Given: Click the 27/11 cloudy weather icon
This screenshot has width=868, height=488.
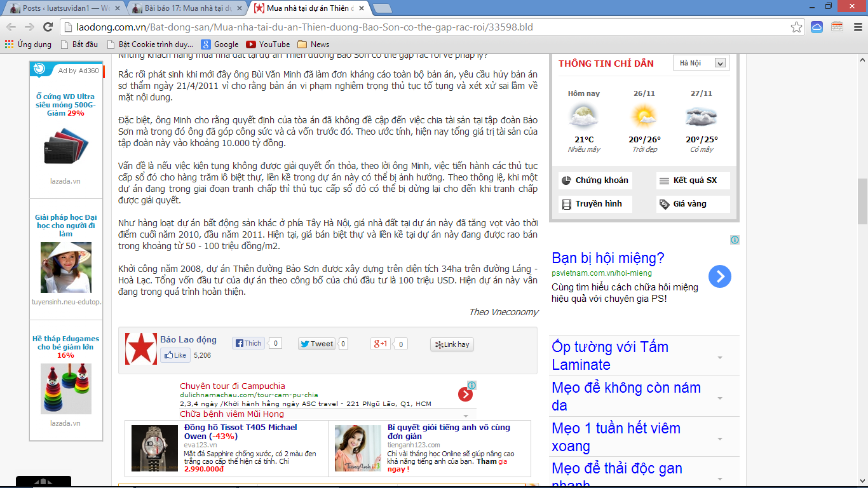Looking at the screenshot, I should (702, 116).
